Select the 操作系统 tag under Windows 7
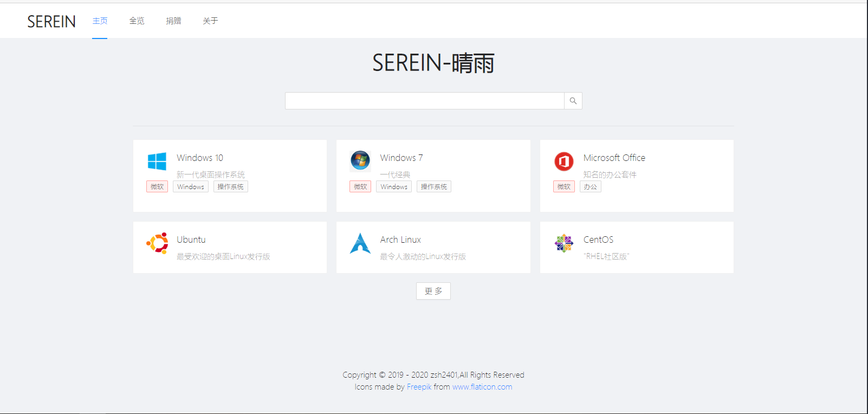 [433, 187]
